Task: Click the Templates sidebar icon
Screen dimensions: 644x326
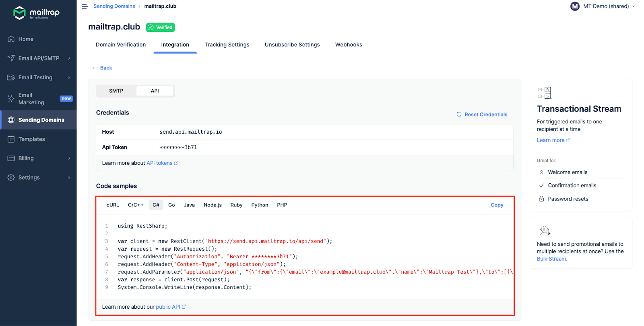Action: 11,139
